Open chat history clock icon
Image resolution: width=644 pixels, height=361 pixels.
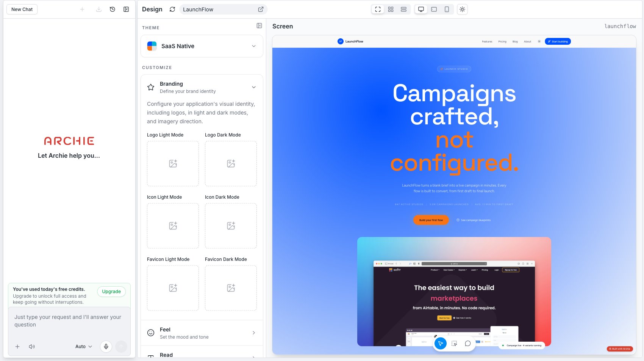click(113, 9)
